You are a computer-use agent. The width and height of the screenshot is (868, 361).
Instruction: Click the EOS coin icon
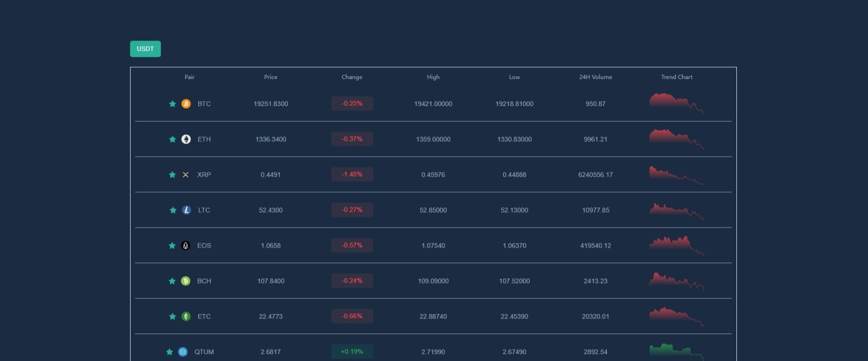186,245
